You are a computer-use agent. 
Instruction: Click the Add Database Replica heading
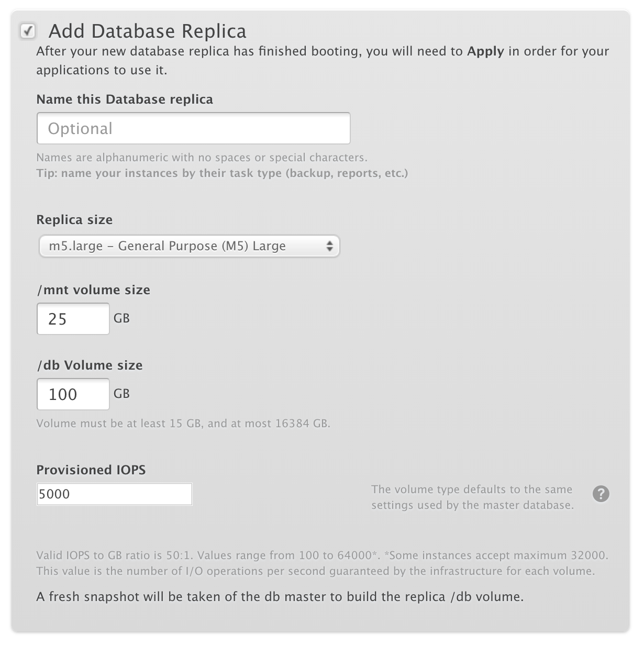coord(147,31)
